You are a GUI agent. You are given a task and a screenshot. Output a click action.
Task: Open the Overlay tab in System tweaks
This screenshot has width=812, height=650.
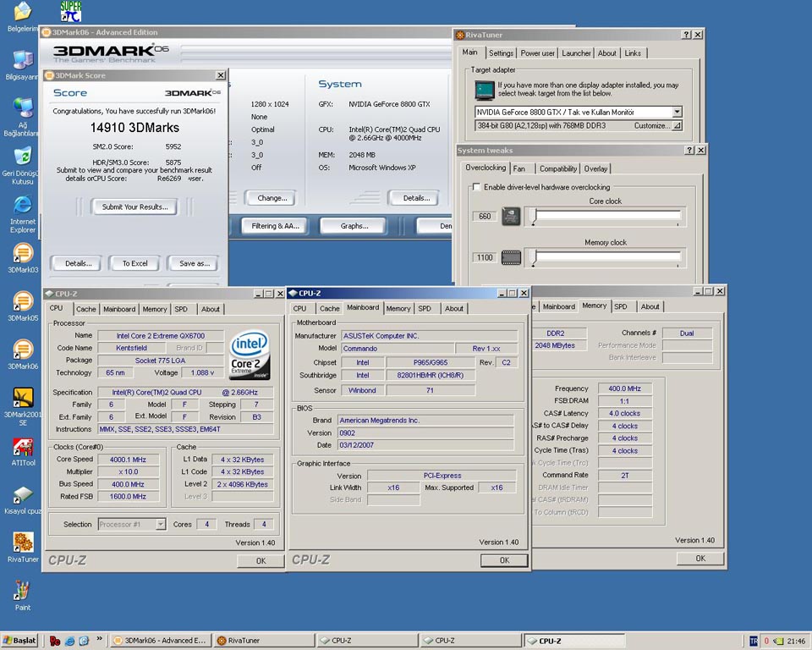click(x=595, y=168)
